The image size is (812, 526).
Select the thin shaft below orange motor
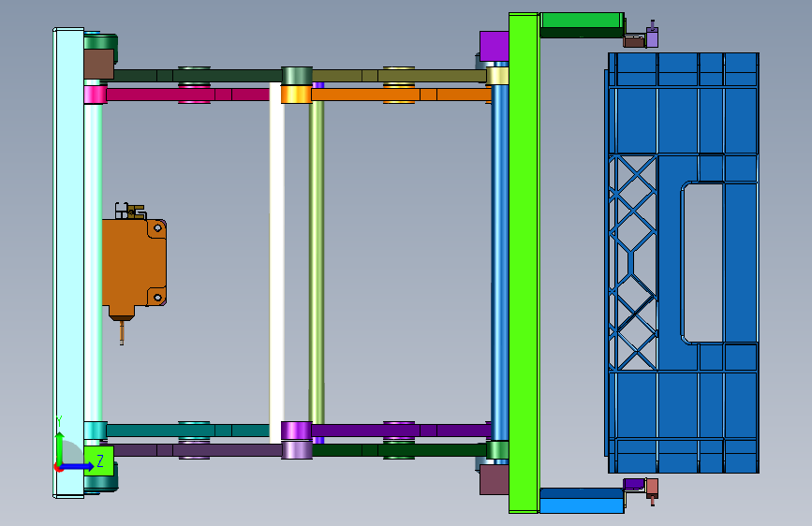pos(122,332)
